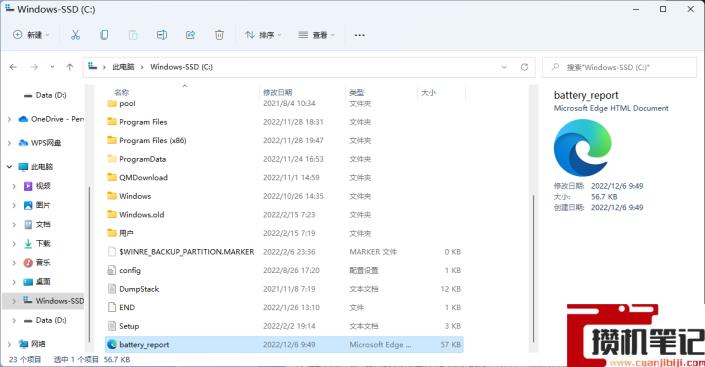Sort by the Name column header
Screen dimensions: 705x367
click(x=121, y=92)
